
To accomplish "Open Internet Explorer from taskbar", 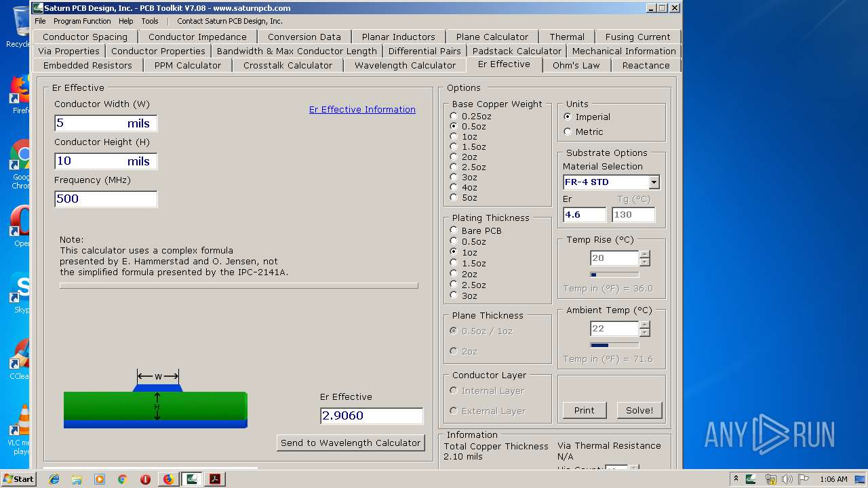I will (54, 479).
